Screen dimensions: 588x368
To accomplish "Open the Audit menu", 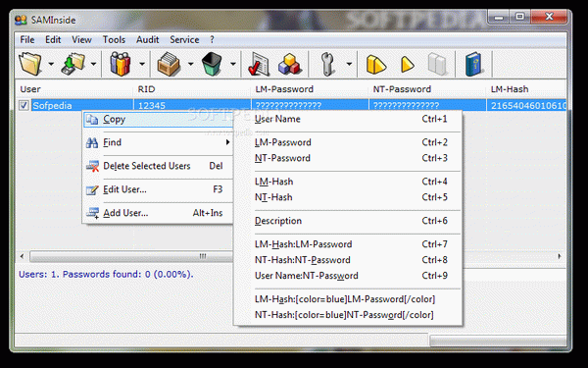I will pos(147,40).
